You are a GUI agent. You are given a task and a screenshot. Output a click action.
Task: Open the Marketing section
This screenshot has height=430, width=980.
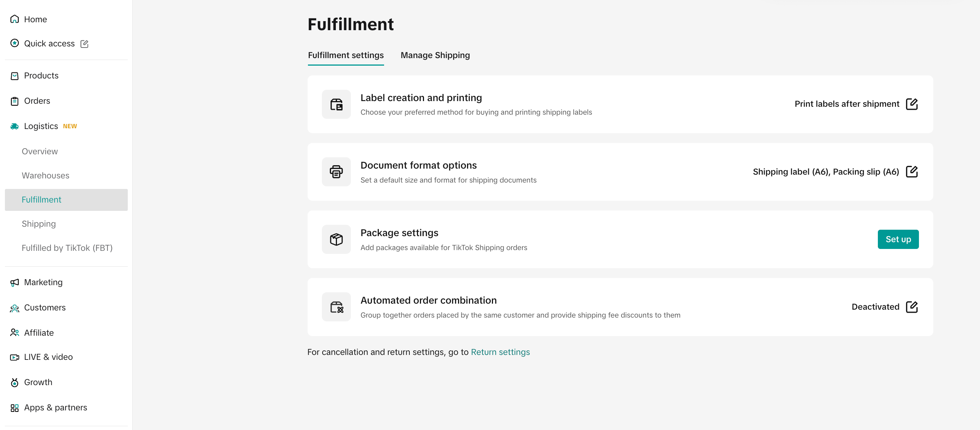pos(43,282)
